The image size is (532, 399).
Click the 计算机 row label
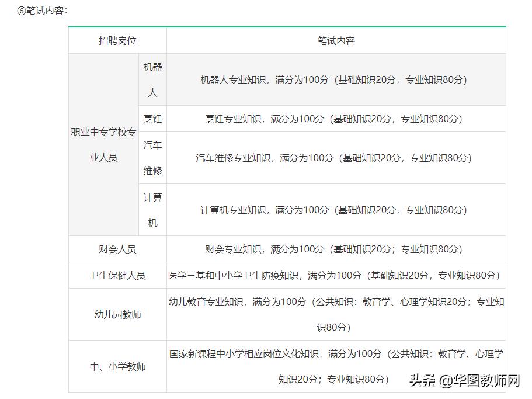click(152, 209)
